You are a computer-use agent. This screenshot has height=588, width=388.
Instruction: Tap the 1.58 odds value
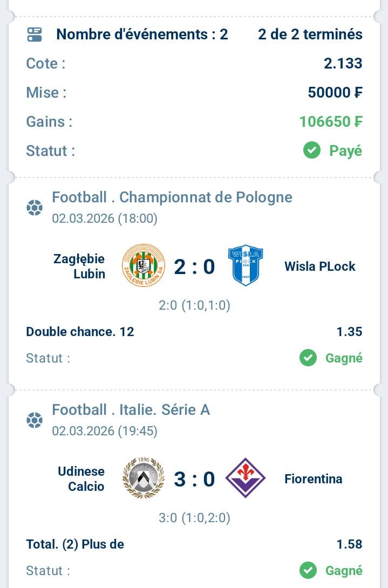point(349,544)
